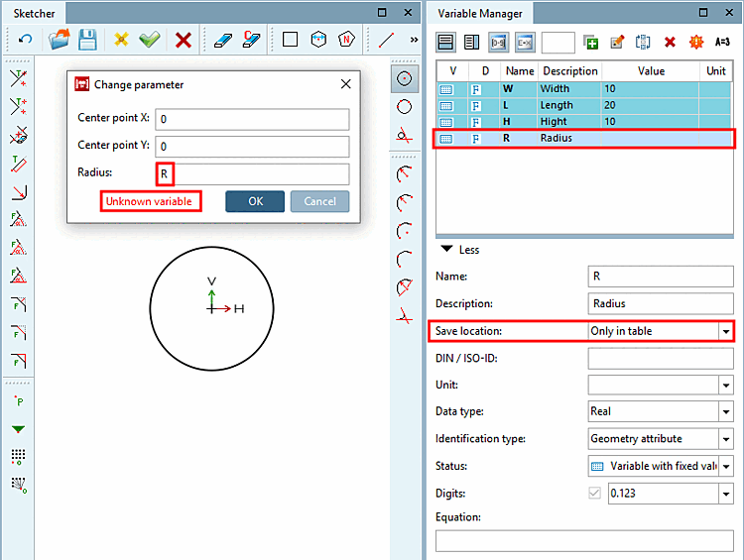Screen dimensions: 744x560
Task: Toggle the E-X filter button
Action: 525,43
